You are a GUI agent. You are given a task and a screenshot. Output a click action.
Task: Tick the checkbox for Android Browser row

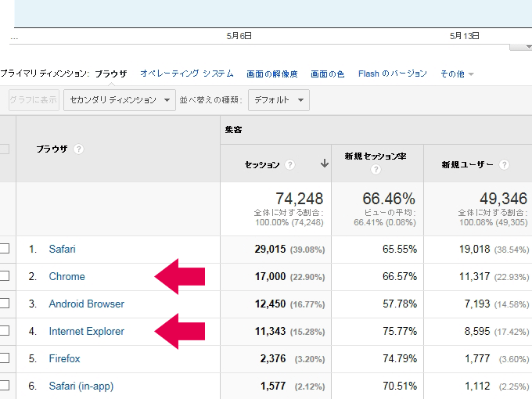(x=4, y=304)
